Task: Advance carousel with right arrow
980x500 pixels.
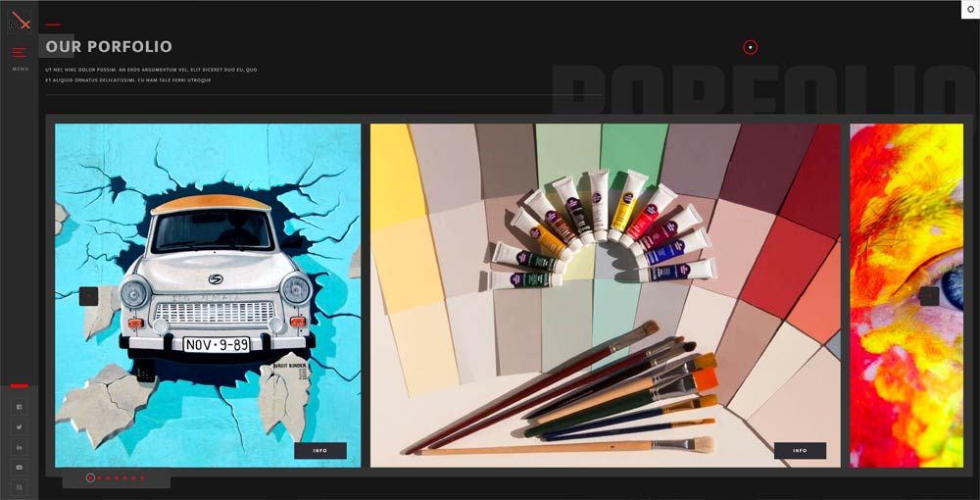Action: 929,296
